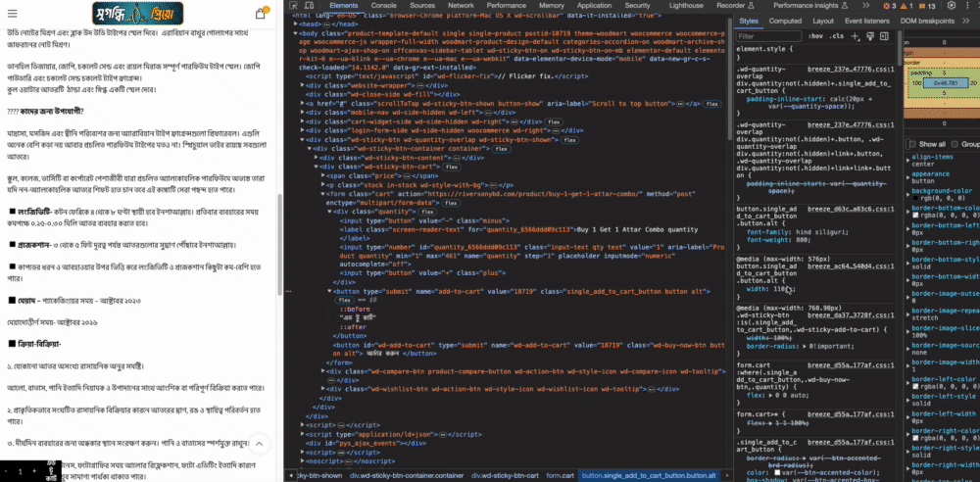Viewport: 980px width, 482px height.
Task: Click the New Style Rule plus icon
Action: [856, 36]
